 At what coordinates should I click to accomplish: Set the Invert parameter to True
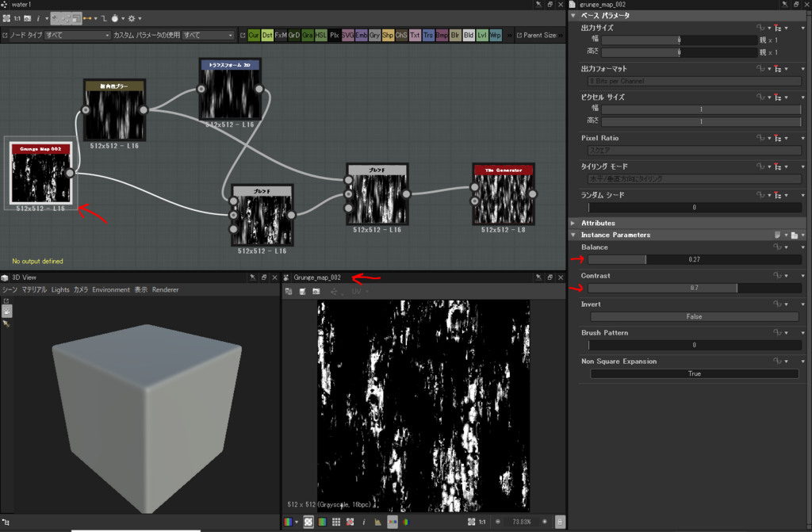(694, 316)
